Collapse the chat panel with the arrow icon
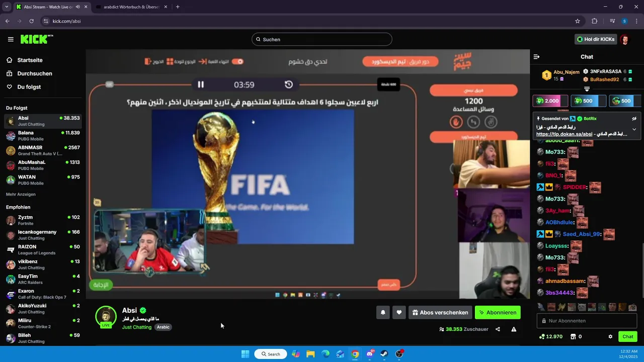Image resolution: width=644 pixels, height=362 pixels. (x=536, y=57)
